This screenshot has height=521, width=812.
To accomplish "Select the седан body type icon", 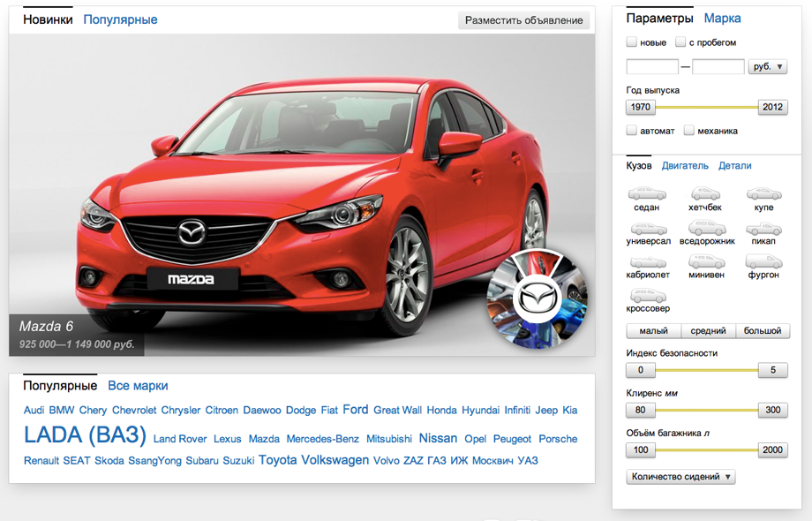I will coord(647,194).
